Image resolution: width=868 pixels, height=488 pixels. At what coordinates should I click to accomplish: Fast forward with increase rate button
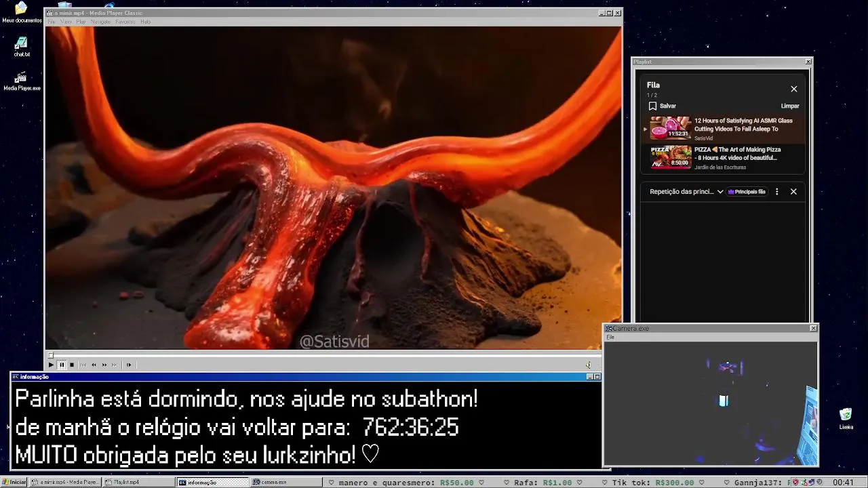pyautogui.click(x=104, y=365)
